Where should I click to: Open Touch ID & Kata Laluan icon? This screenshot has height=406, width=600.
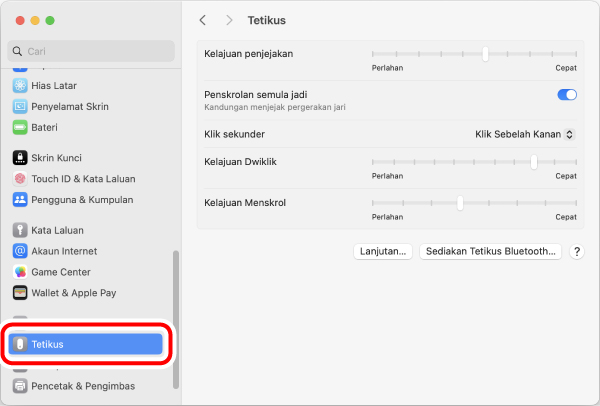coord(19,179)
